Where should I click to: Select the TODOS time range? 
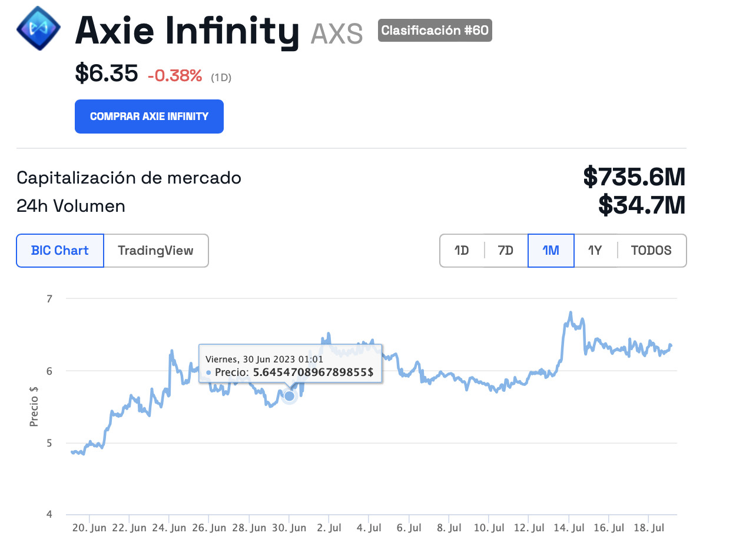651,251
